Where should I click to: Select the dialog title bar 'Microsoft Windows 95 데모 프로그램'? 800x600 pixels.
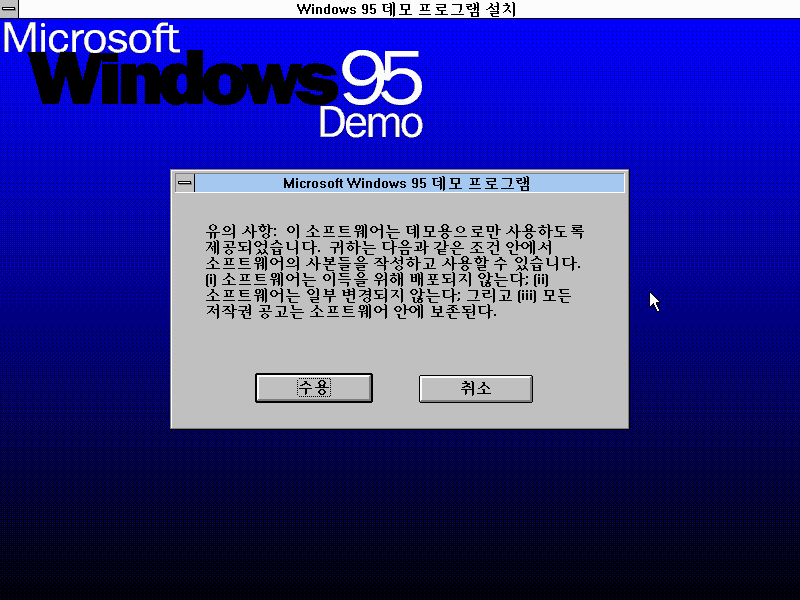[x=409, y=183]
